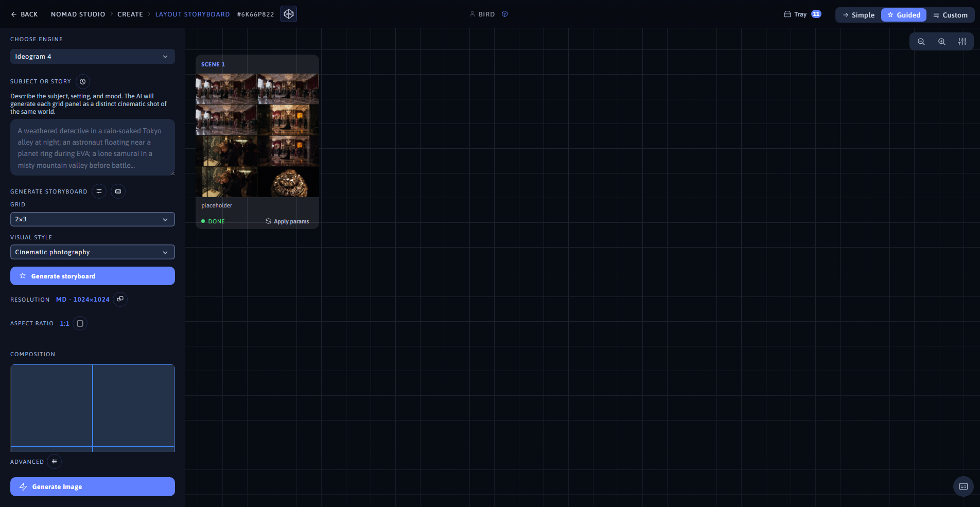Click the cube icon next to project ID

click(x=289, y=14)
